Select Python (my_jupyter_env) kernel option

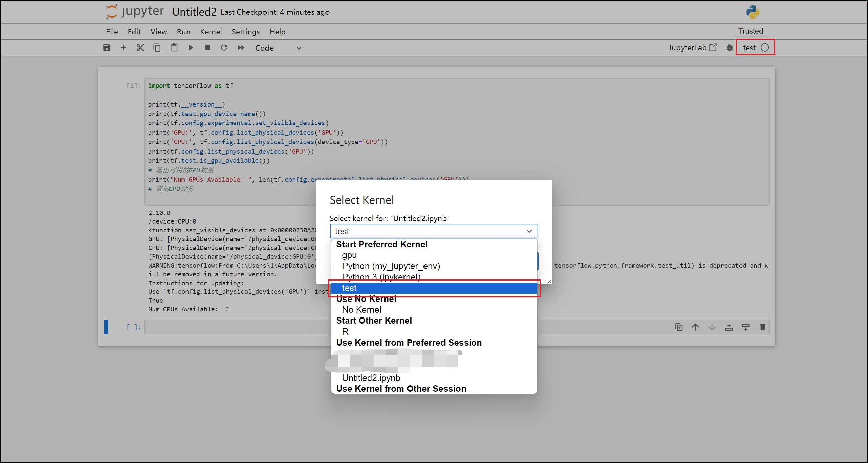coord(391,266)
